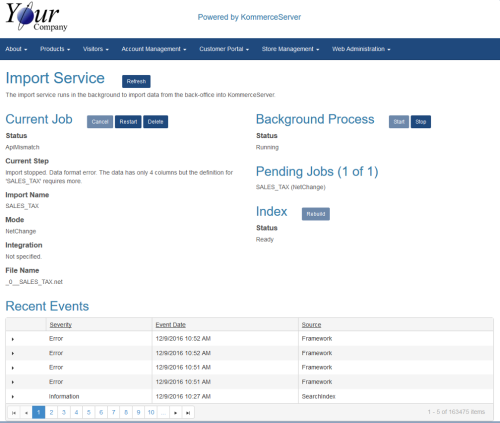Open the Store Management dropdown menu
500x423 pixels.
[290, 49]
